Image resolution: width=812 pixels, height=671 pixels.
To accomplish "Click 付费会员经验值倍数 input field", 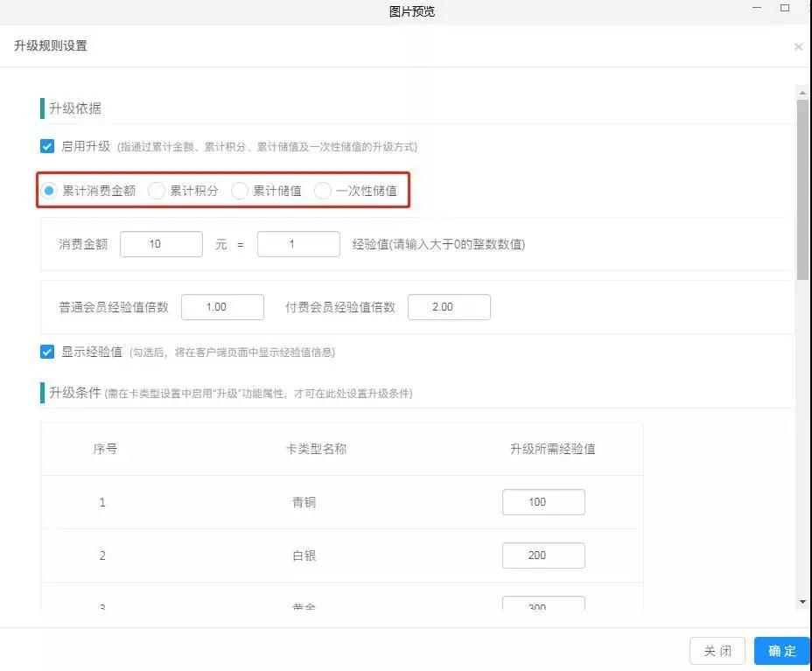I will tap(449, 307).
